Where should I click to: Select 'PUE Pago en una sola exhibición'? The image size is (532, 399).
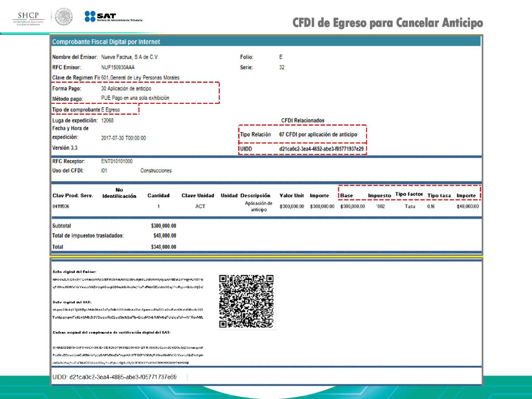pyautogui.click(x=135, y=98)
